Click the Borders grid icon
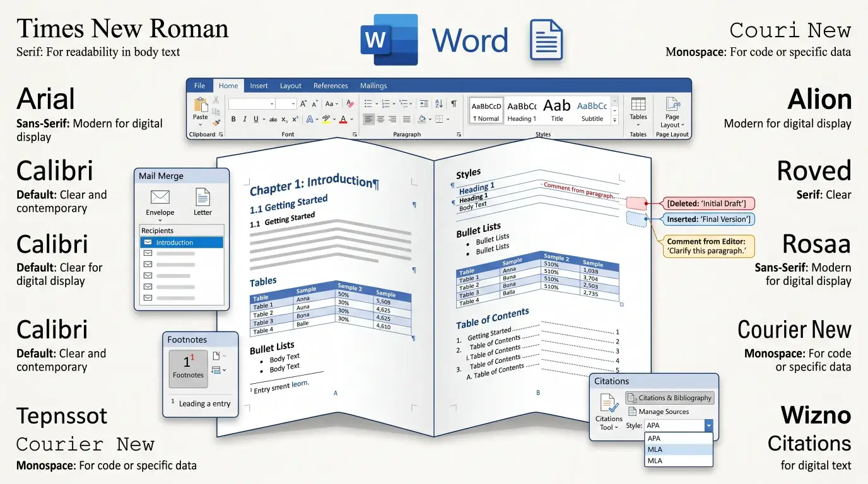 438,119
